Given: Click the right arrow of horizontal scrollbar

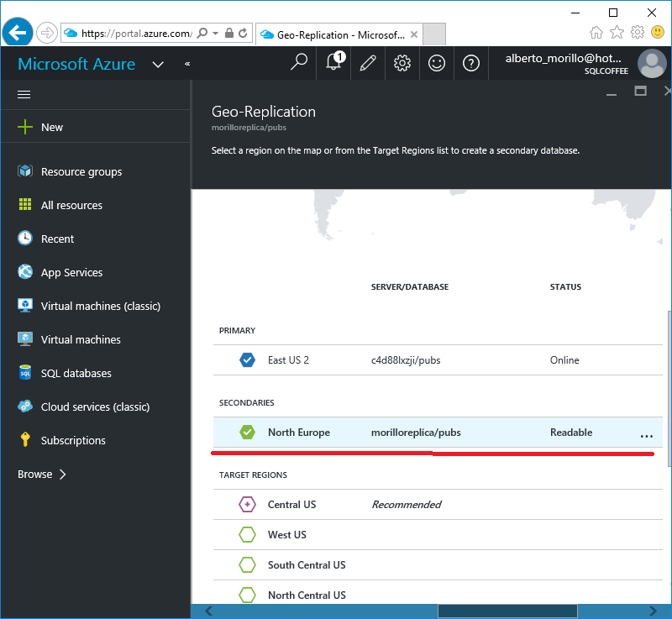Looking at the screenshot, I should (x=653, y=611).
